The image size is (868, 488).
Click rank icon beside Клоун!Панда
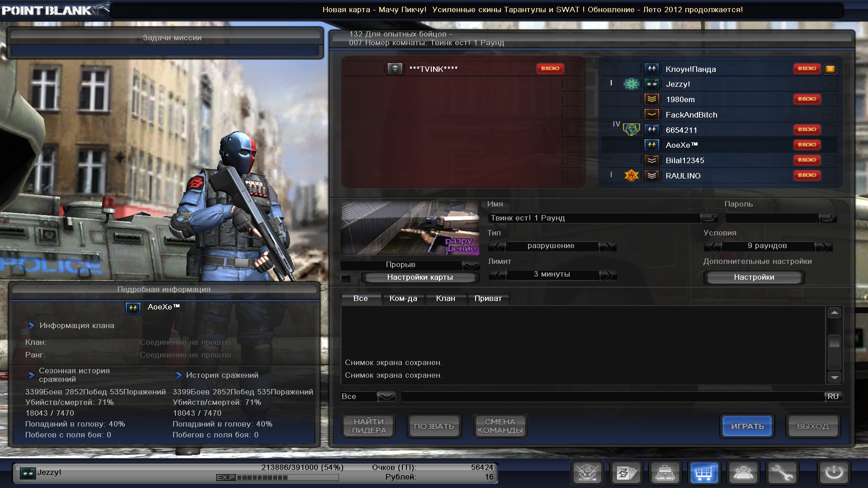pos(651,69)
